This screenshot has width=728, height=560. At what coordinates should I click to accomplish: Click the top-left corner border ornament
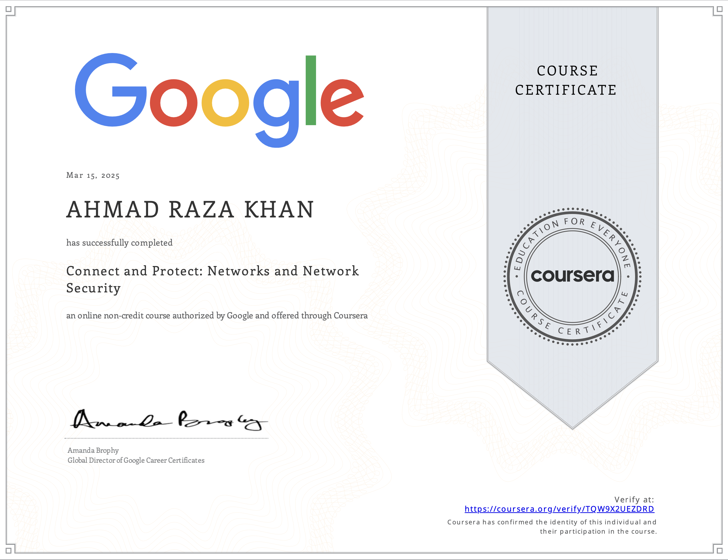coord(9,9)
